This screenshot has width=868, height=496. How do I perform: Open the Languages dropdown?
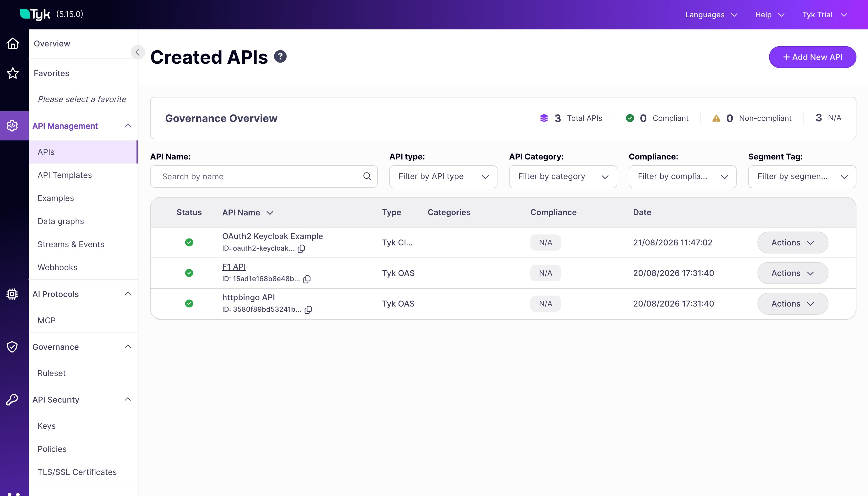click(711, 15)
